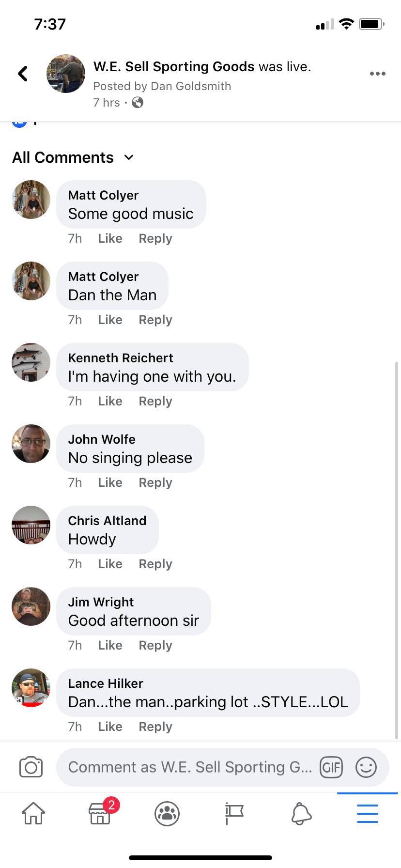This screenshot has height=868, width=401.
Task: Open Jim Wright's profile picture
Action: coord(31,606)
